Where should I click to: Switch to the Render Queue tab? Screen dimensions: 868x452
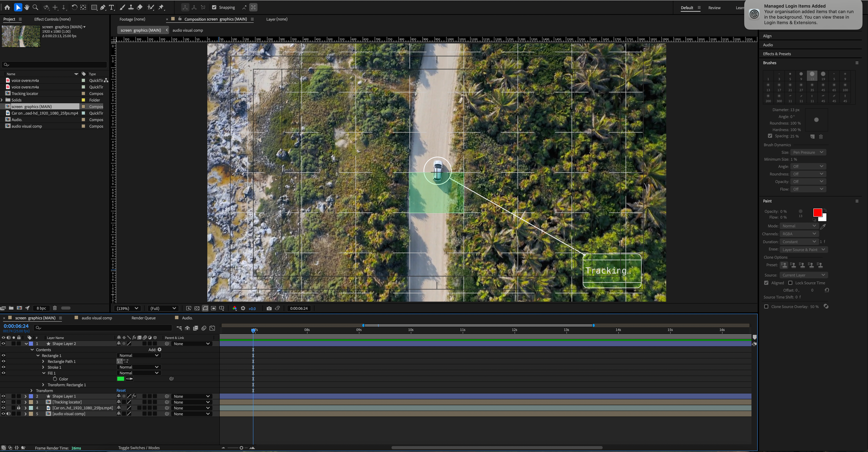click(143, 318)
